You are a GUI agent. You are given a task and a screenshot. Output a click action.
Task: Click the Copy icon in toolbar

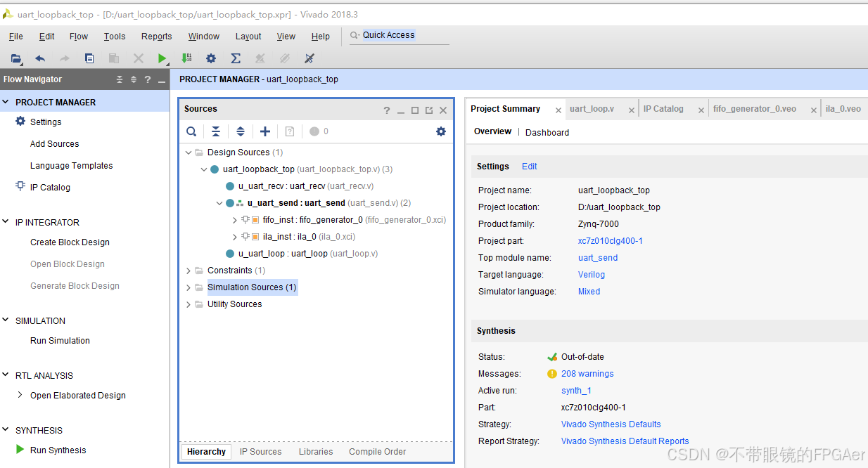point(89,58)
